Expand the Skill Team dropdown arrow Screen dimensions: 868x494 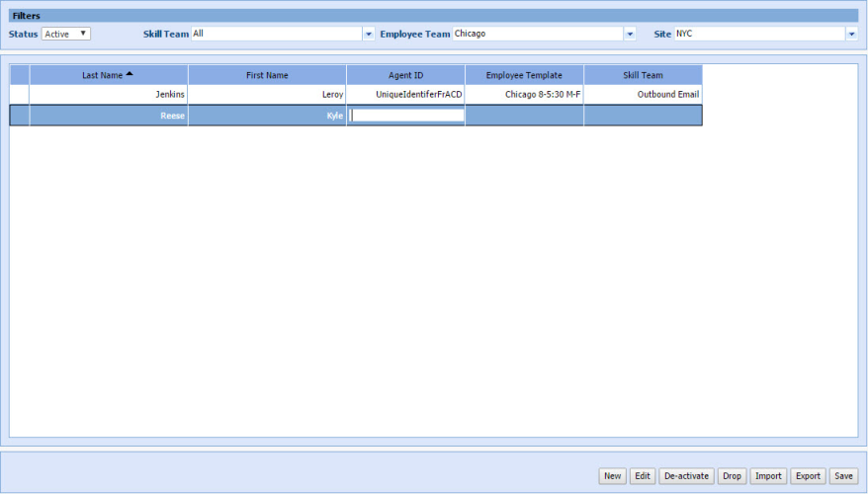click(x=369, y=34)
